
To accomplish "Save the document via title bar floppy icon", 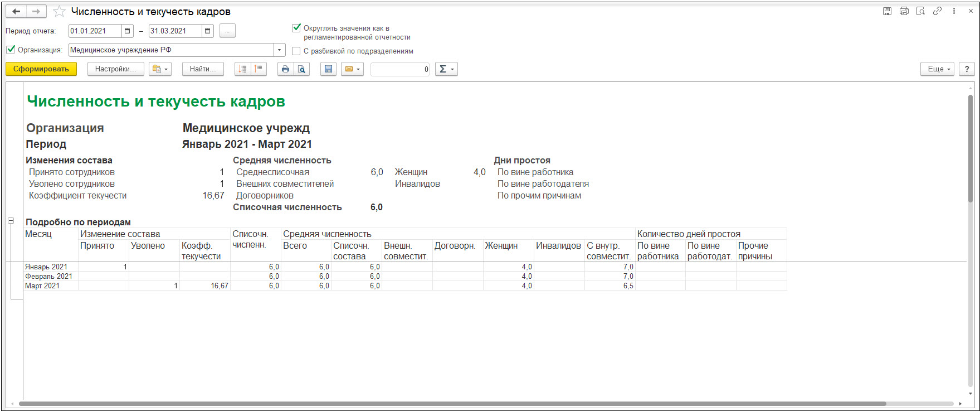I will pyautogui.click(x=887, y=11).
